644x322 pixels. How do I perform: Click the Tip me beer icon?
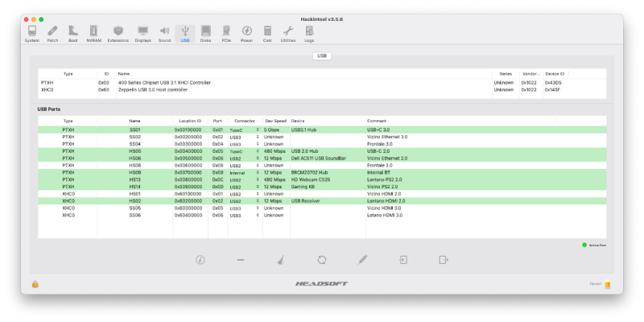[608, 284]
